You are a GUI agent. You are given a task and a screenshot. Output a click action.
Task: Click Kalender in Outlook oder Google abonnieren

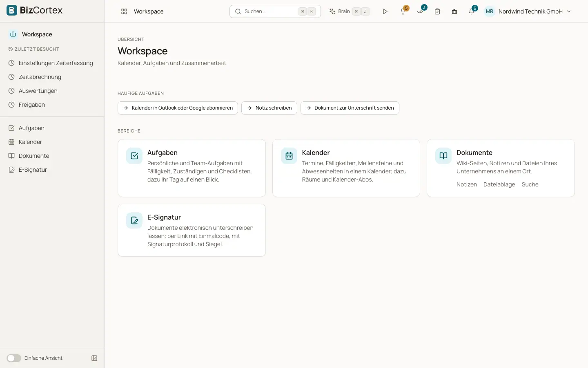pos(178,108)
